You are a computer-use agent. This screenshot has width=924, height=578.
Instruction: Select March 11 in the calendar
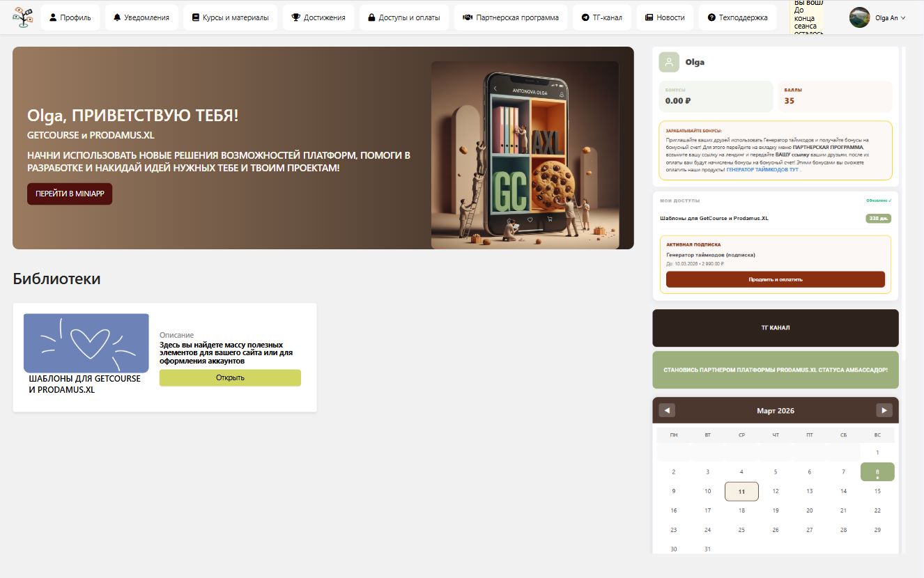741,491
